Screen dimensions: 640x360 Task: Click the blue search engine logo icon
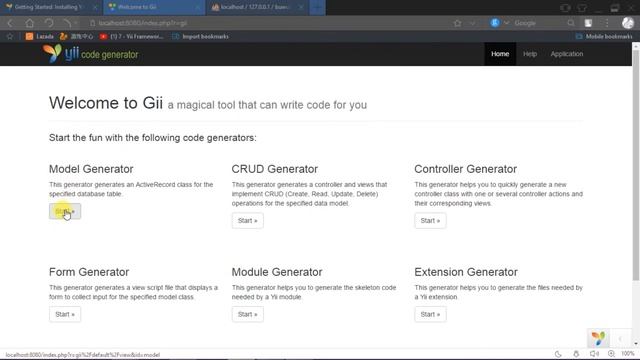click(x=495, y=23)
